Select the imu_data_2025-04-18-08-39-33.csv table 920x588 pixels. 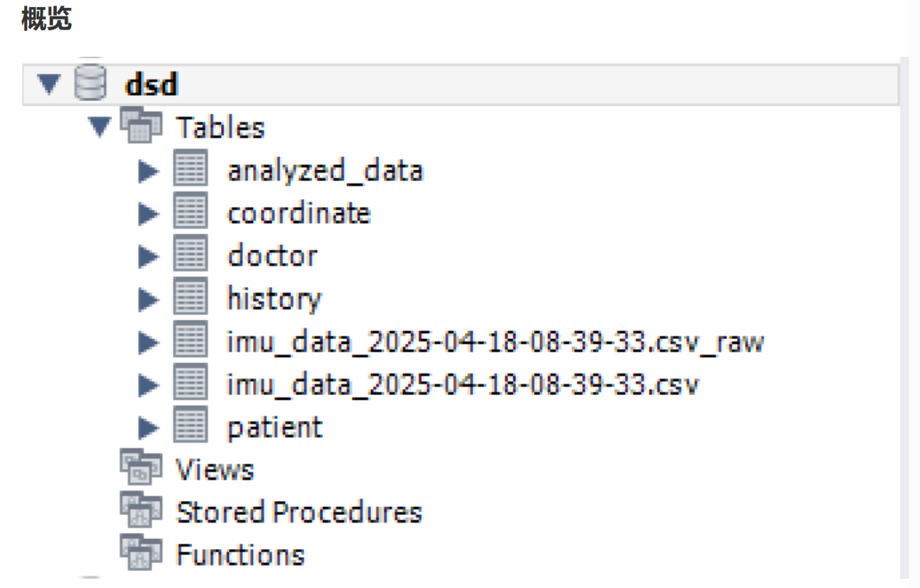[462, 384]
